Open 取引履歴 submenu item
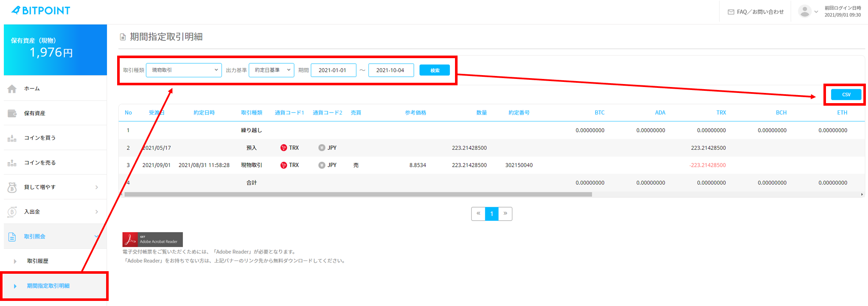The image size is (868, 306). [x=38, y=261]
